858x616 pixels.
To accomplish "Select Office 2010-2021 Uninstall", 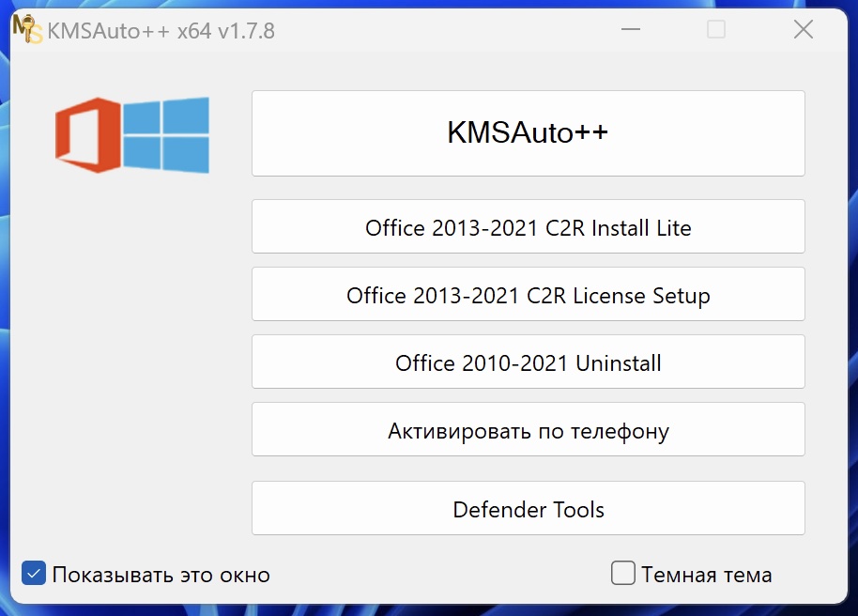I will pos(528,362).
